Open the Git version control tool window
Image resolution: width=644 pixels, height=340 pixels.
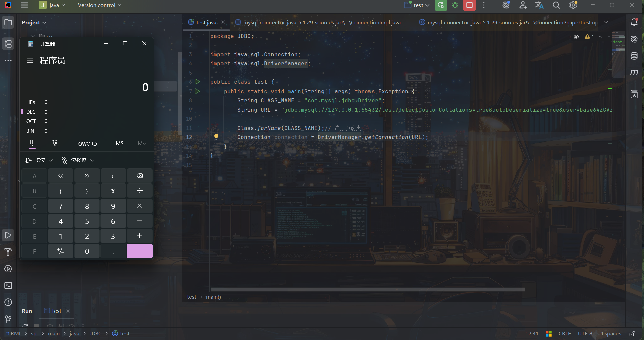tap(8, 319)
